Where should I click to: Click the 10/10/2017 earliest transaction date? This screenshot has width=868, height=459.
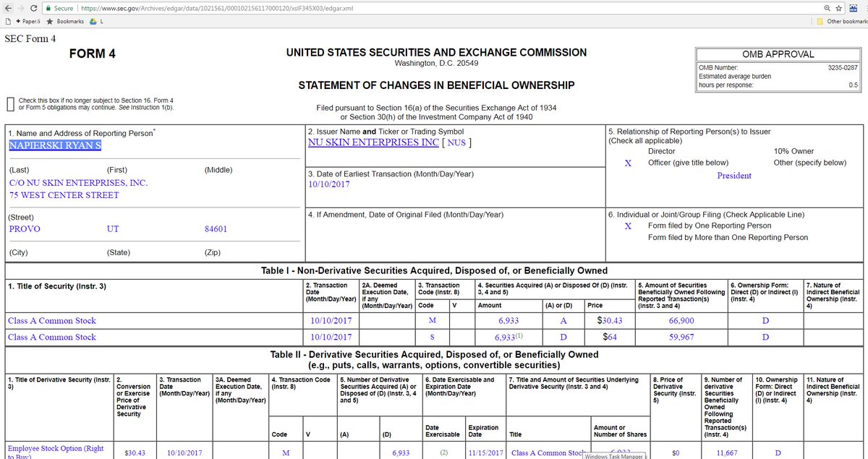pos(328,184)
